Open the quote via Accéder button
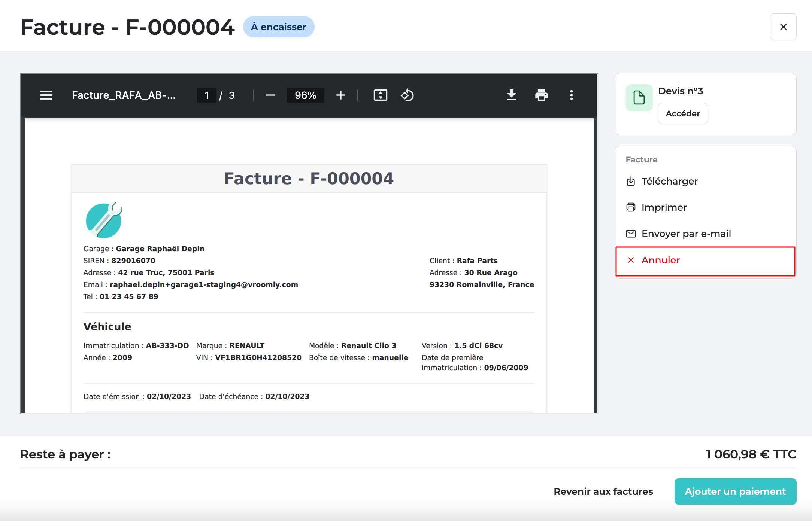 pos(683,113)
